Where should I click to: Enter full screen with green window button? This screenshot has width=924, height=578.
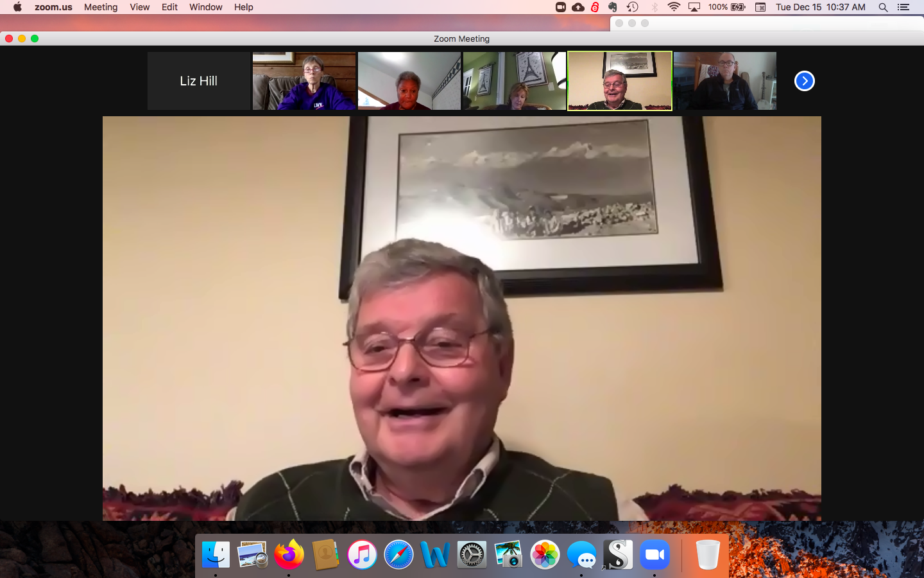(x=35, y=39)
